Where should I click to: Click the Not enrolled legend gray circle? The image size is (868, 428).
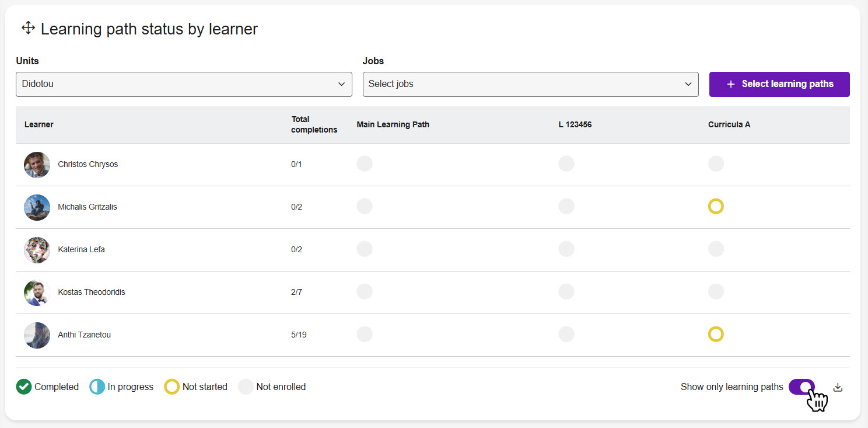(246, 387)
